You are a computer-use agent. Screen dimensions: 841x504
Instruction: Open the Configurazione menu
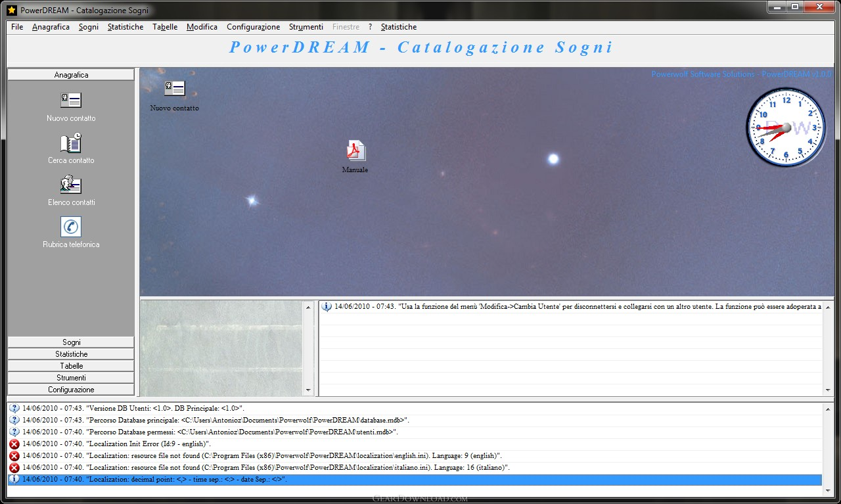(x=253, y=27)
